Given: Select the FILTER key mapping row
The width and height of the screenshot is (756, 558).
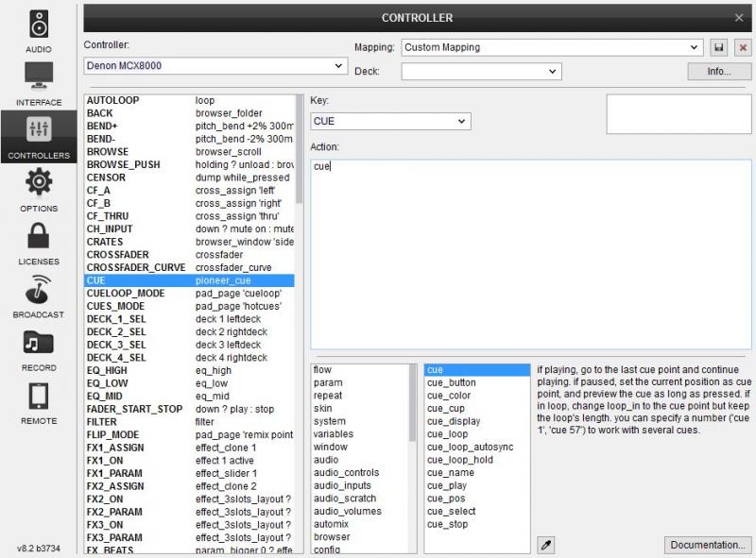Looking at the screenshot, I should coord(189,422).
